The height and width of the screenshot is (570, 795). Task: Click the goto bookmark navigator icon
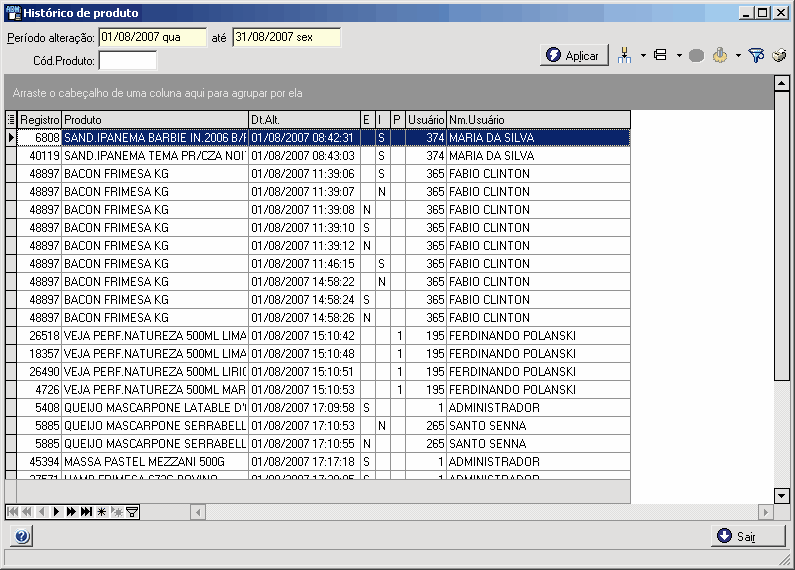[x=117, y=512]
